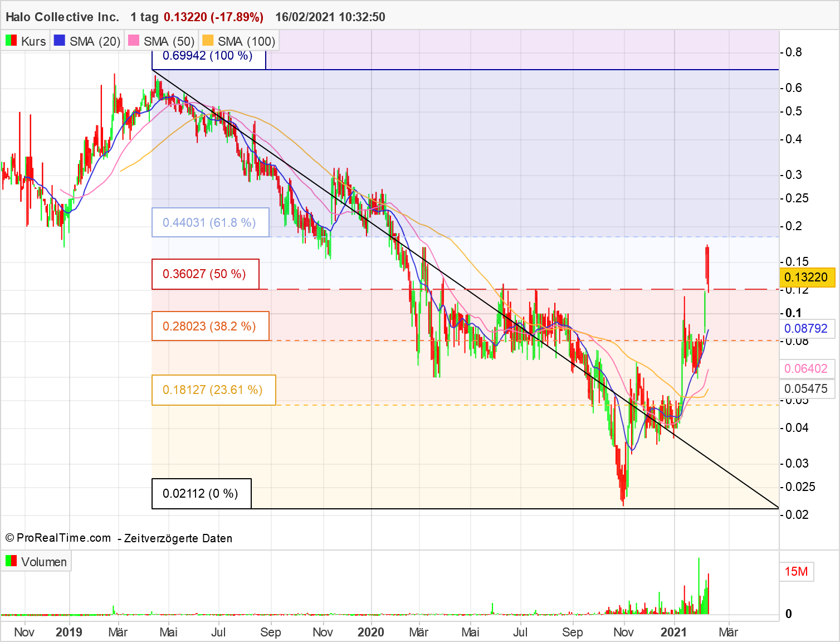Viewport: 840px width, 642px height.
Task: Select the pink SMA (50) color swatch
Action: point(134,41)
